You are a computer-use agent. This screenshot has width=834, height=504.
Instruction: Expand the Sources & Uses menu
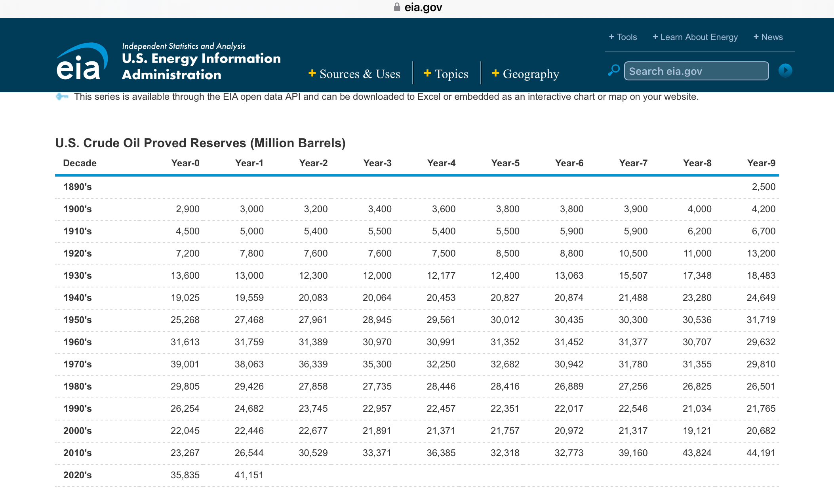coord(354,74)
